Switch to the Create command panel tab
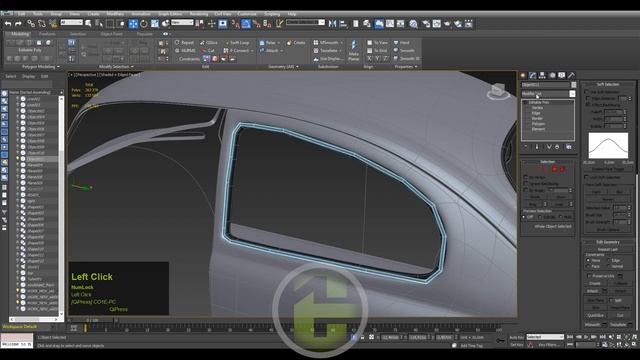 (523, 76)
